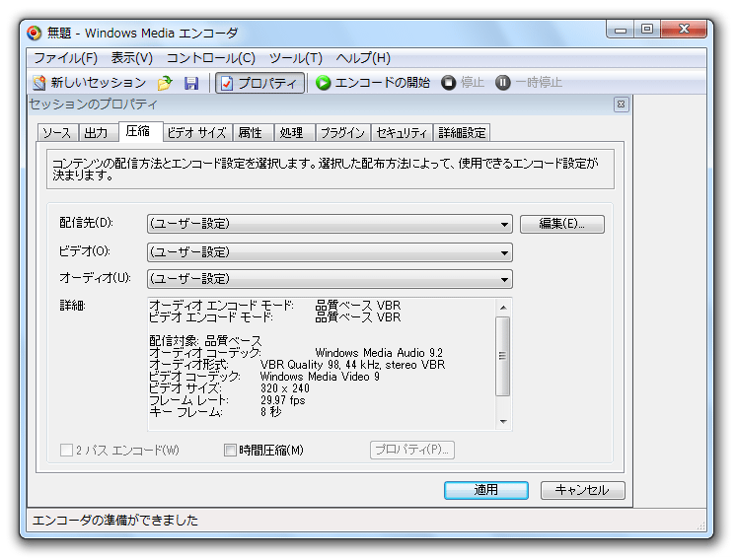Click the キャンセル button
The height and width of the screenshot is (560, 736).
click(x=582, y=490)
